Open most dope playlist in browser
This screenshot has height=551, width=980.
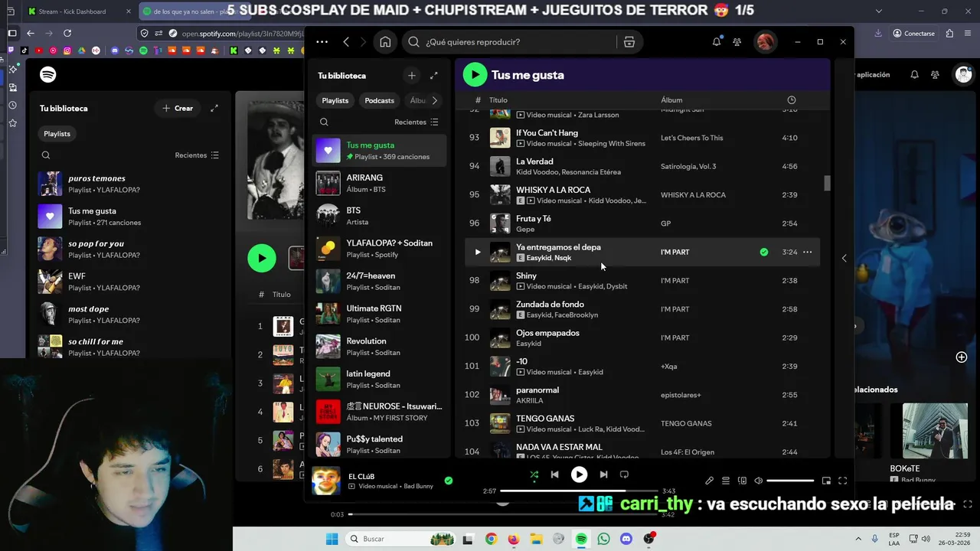tap(130, 314)
